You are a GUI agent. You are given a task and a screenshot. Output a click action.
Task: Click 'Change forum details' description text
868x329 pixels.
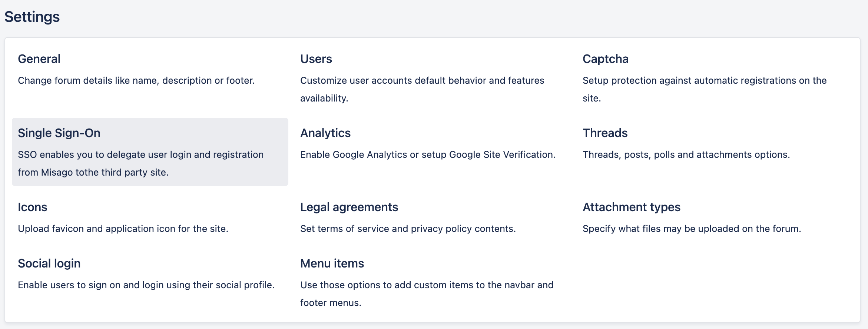point(136,80)
